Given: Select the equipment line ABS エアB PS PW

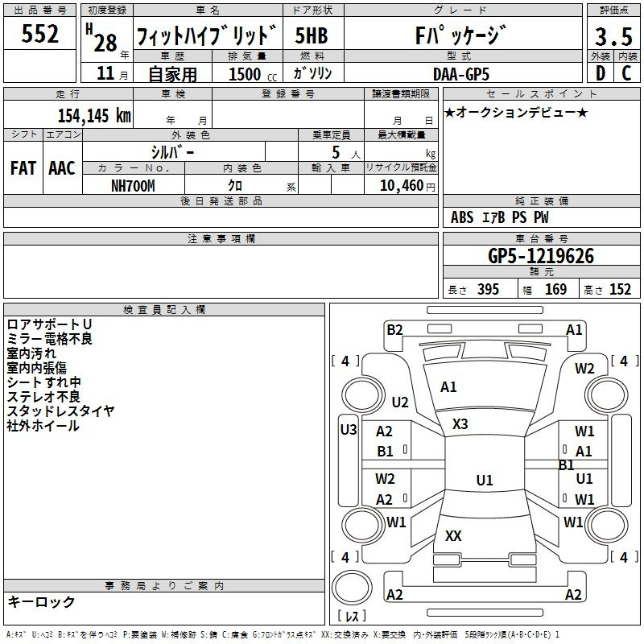Looking at the screenshot, I should pyautogui.click(x=499, y=217).
